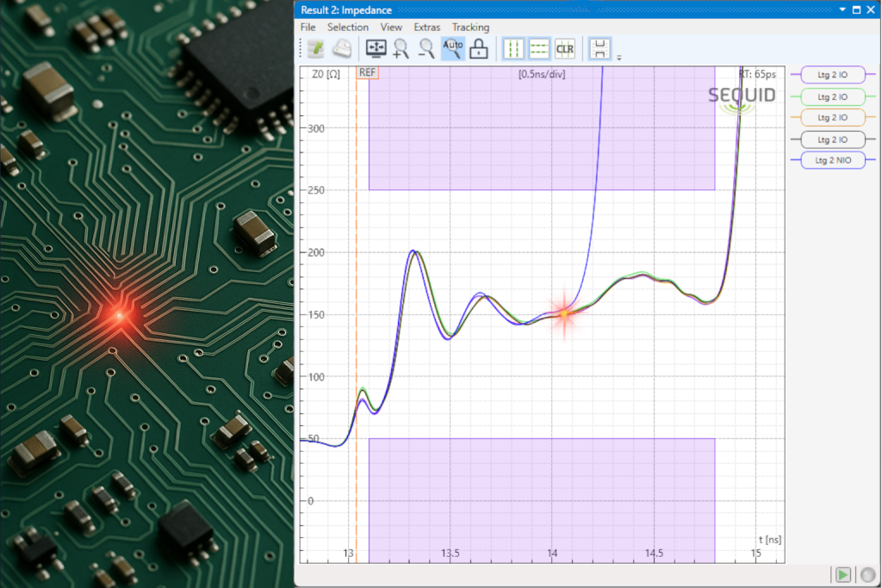This screenshot has width=882, height=588.
Task: Select the blue Ltg 2 NIO trace label
Action: pyautogui.click(x=832, y=160)
